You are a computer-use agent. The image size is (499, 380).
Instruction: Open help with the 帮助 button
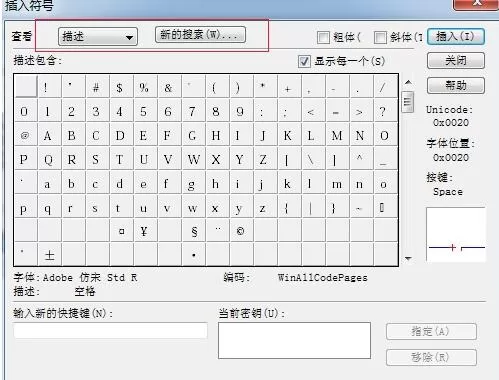(x=456, y=86)
